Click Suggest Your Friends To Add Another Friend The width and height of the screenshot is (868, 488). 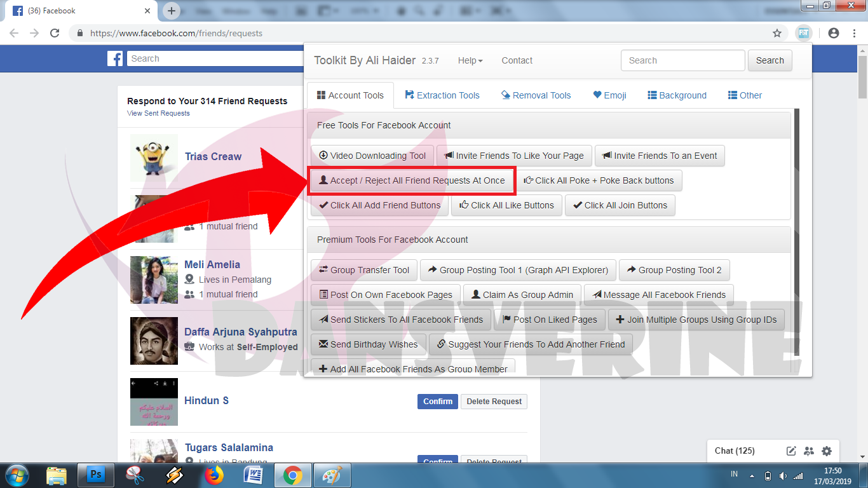pos(531,344)
